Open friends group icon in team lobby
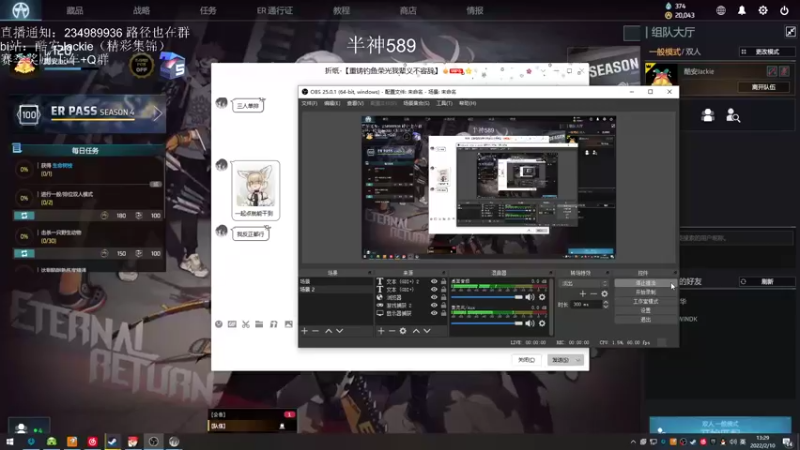The height and width of the screenshot is (450, 800). coord(708,115)
